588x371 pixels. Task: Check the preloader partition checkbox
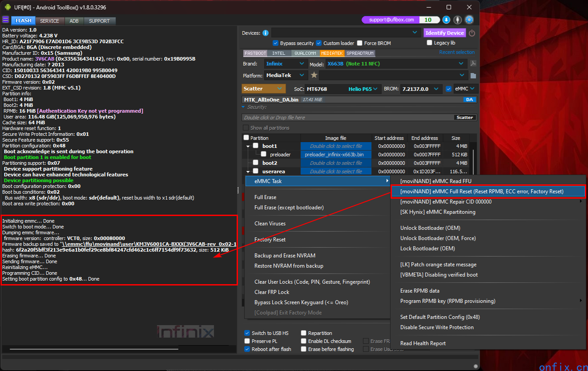pos(264,154)
